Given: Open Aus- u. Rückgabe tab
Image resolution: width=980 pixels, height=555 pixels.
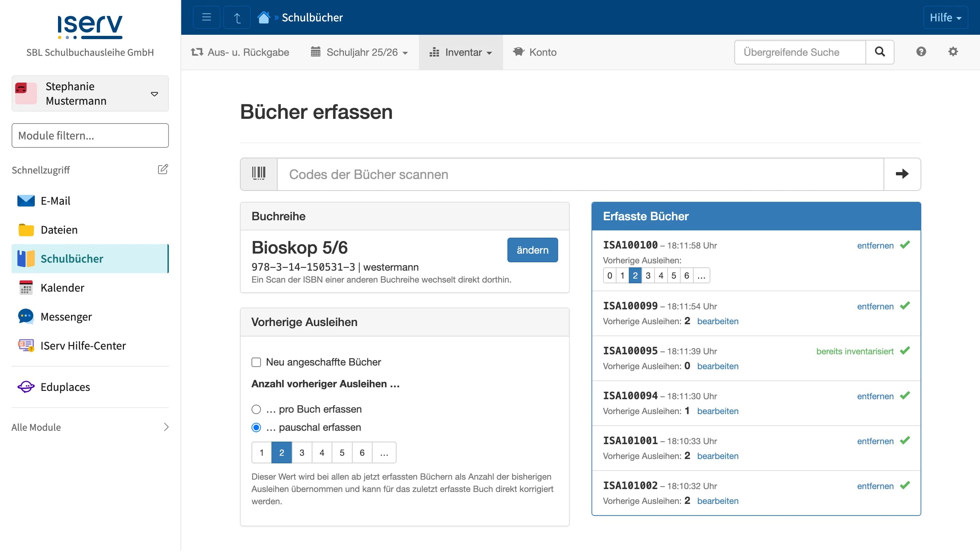Looking at the screenshot, I should coord(240,52).
